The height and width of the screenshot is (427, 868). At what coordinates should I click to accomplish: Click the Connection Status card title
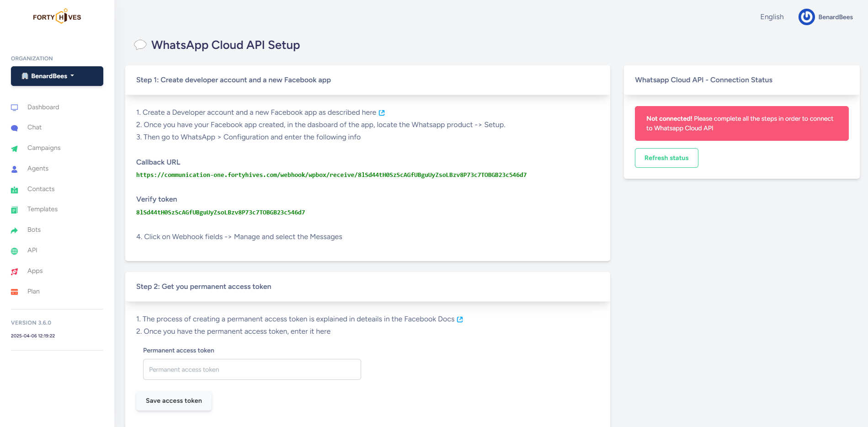point(703,80)
